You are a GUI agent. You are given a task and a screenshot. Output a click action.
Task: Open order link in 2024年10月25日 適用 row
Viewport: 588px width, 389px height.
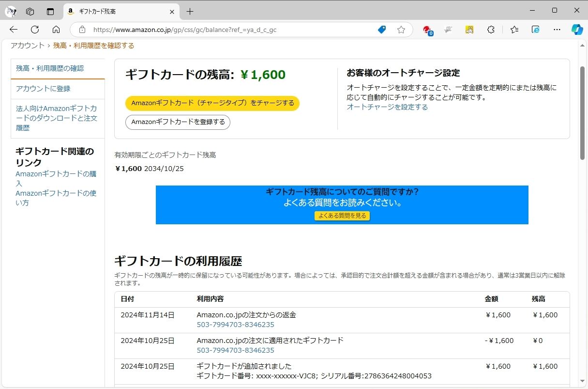click(x=235, y=350)
